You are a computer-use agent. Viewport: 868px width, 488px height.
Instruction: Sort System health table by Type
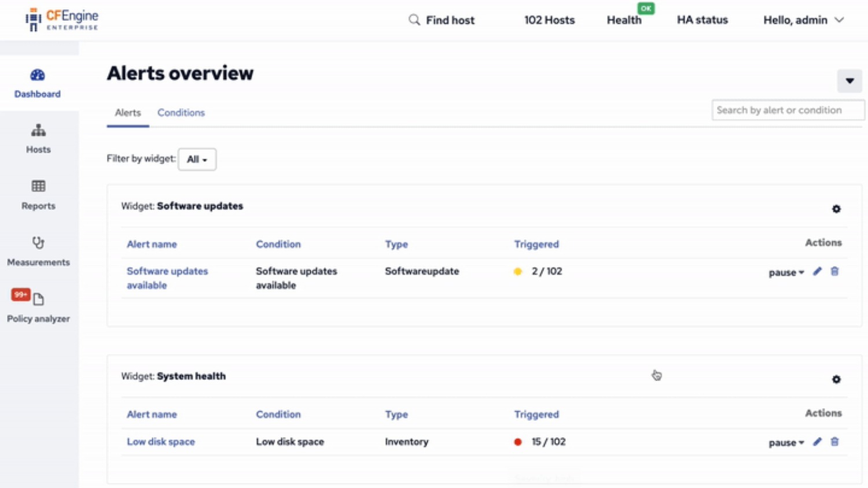point(396,415)
